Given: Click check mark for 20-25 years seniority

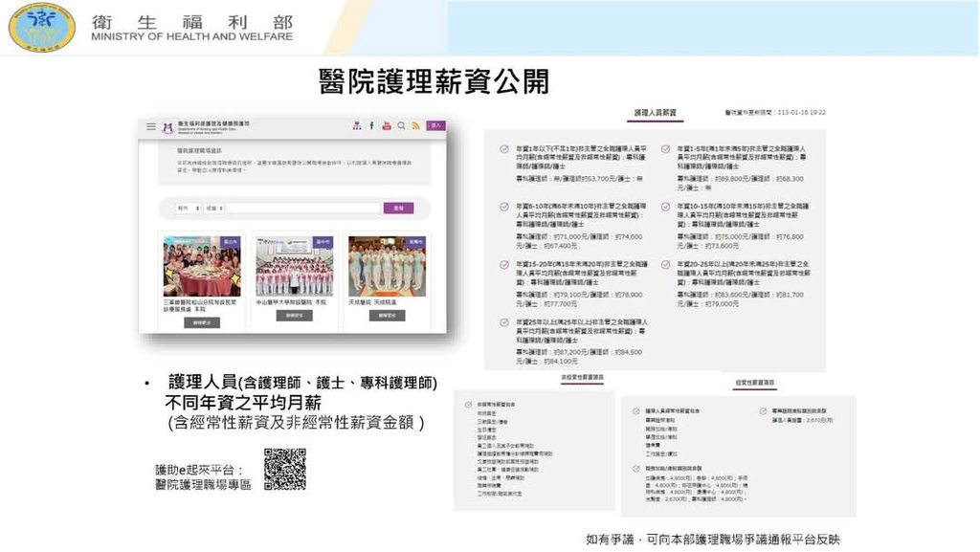Looking at the screenshot, I should (666, 263).
